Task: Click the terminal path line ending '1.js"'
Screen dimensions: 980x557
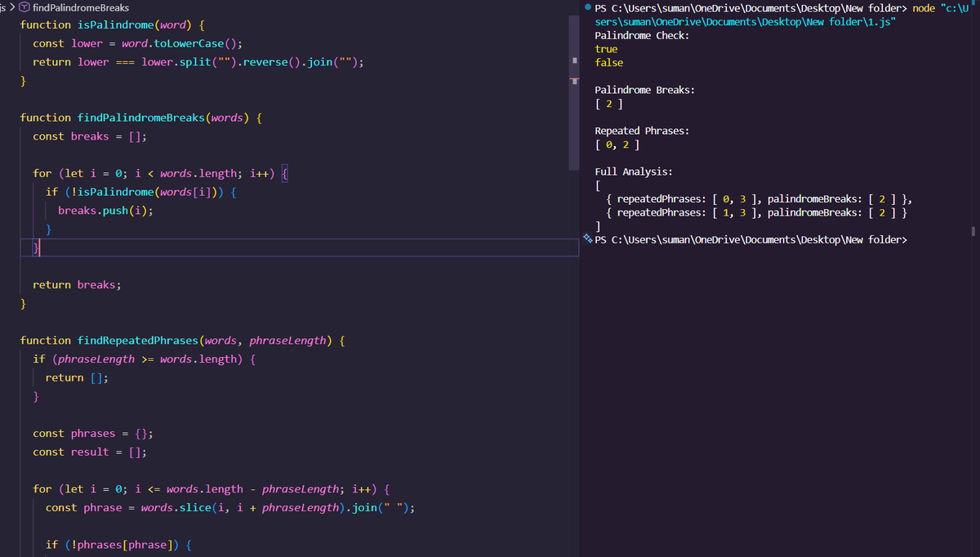Action: coord(745,22)
